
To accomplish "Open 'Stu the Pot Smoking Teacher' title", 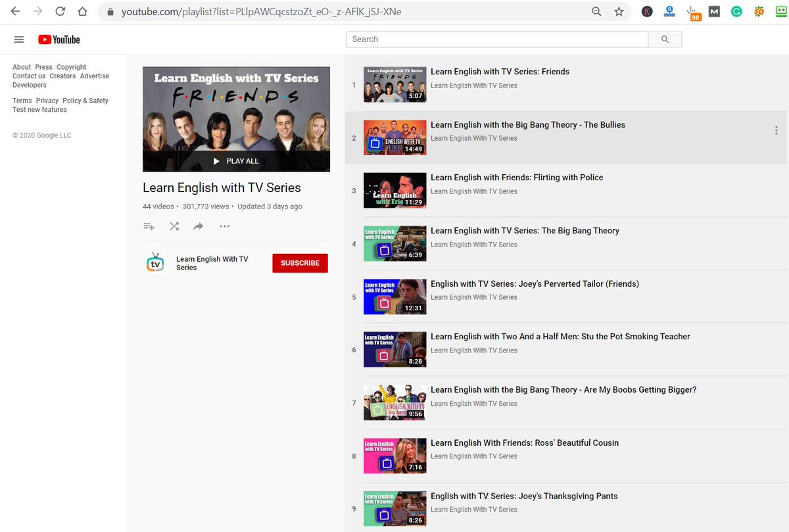I will coord(560,337).
